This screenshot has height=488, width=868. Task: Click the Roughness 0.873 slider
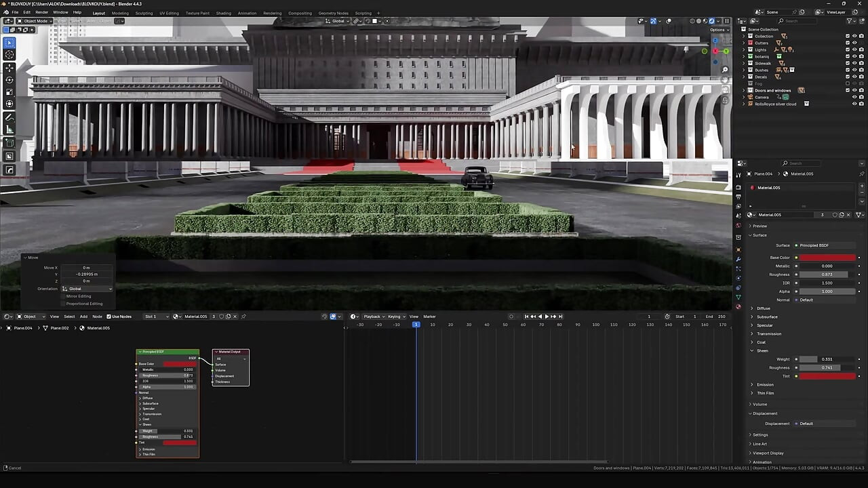point(827,274)
